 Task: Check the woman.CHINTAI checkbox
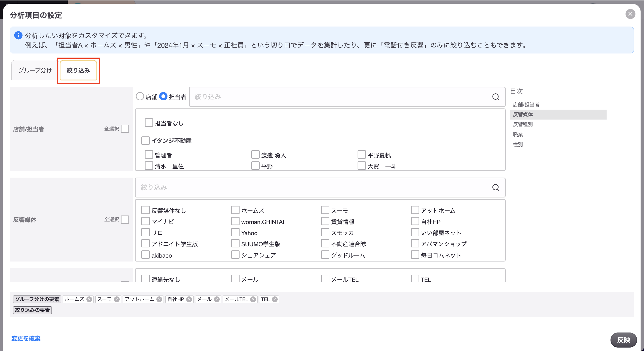235,221
